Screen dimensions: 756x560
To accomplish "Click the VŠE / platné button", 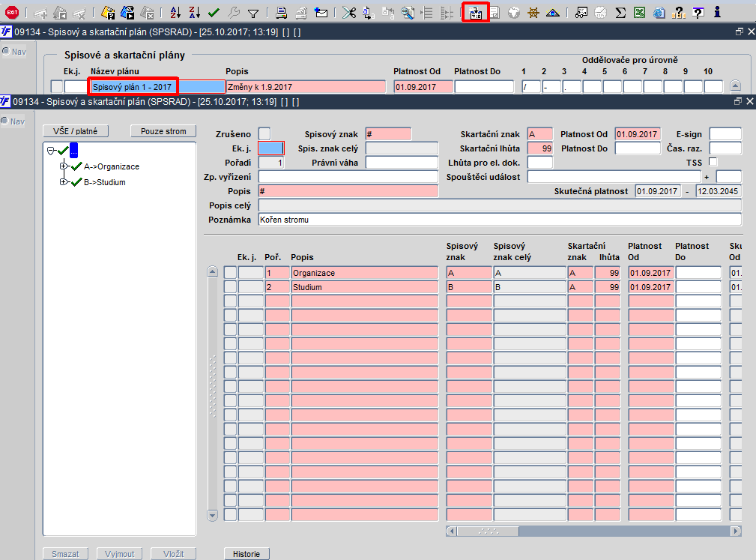I will (76, 131).
